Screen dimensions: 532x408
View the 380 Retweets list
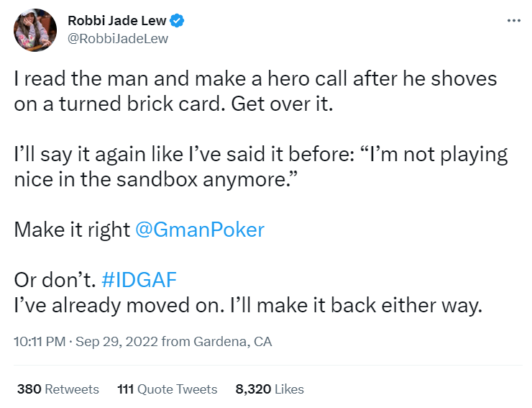58,389
